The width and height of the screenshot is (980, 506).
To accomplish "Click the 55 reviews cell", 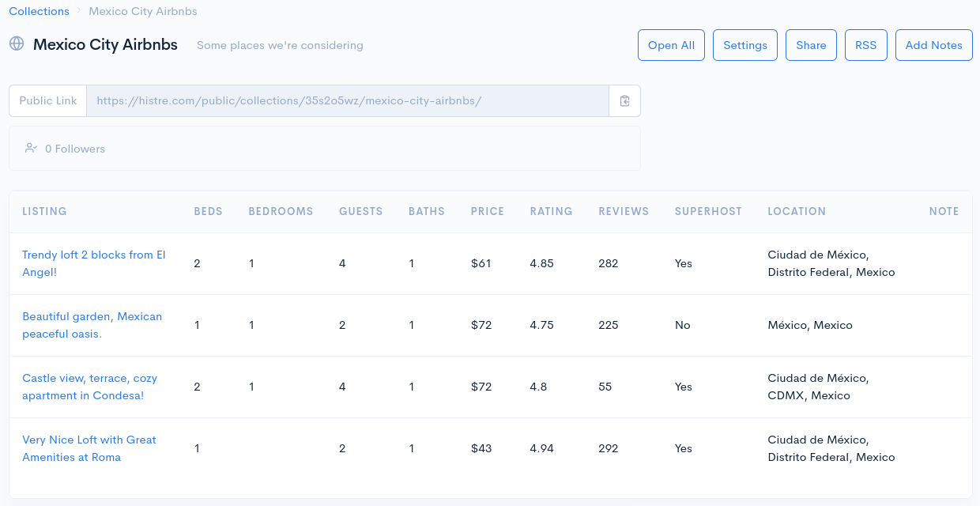I will click(605, 387).
